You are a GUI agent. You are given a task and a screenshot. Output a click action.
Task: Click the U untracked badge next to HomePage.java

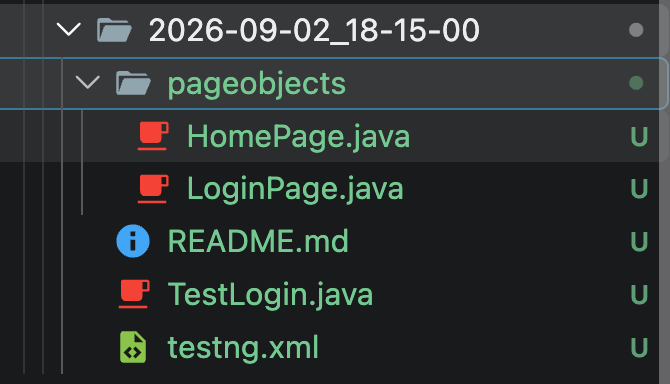coord(639,136)
